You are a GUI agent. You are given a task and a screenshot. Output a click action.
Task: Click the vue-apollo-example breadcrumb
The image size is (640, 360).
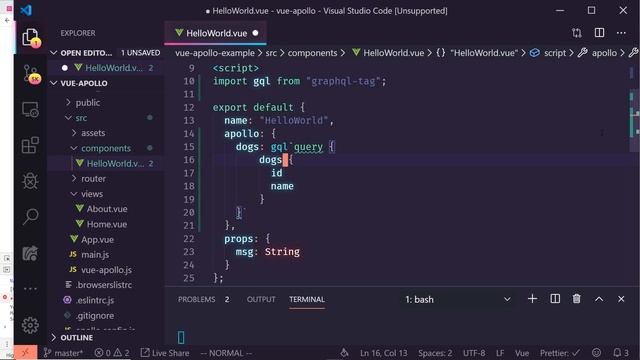click(215, 53)
